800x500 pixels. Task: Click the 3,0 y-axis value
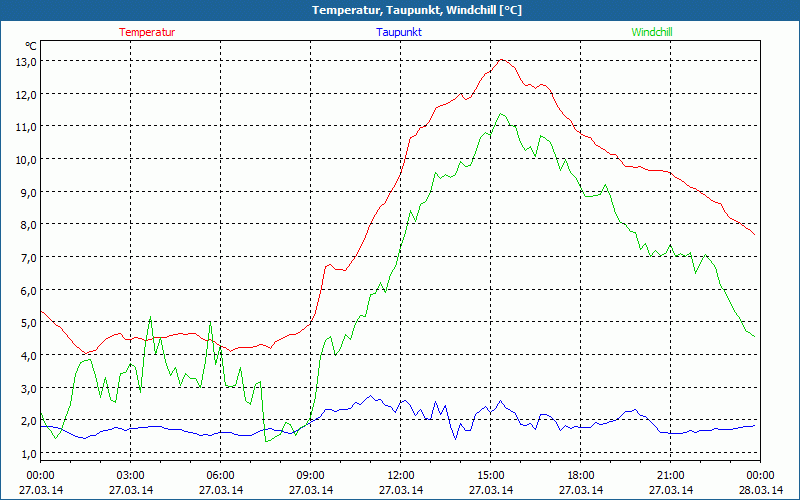click(x=28, y=388)
